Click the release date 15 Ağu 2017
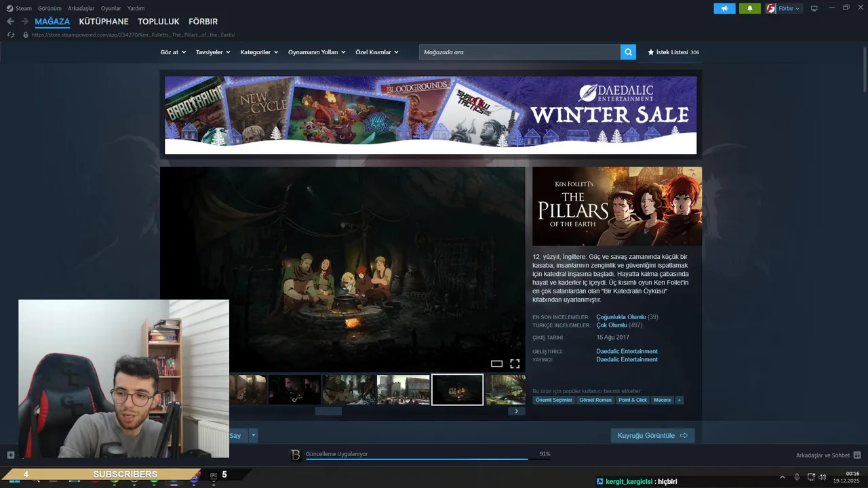 click(613, 338)
